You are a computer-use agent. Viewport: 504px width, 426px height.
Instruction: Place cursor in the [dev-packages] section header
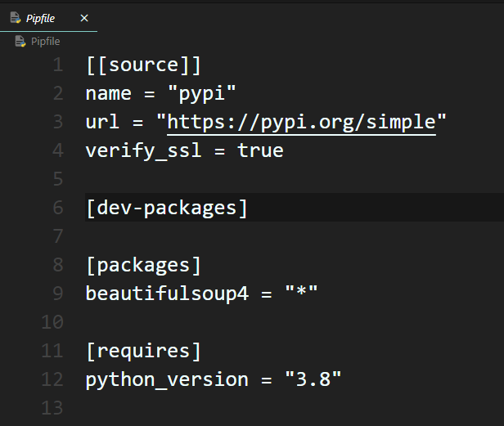tap(166, 208)
